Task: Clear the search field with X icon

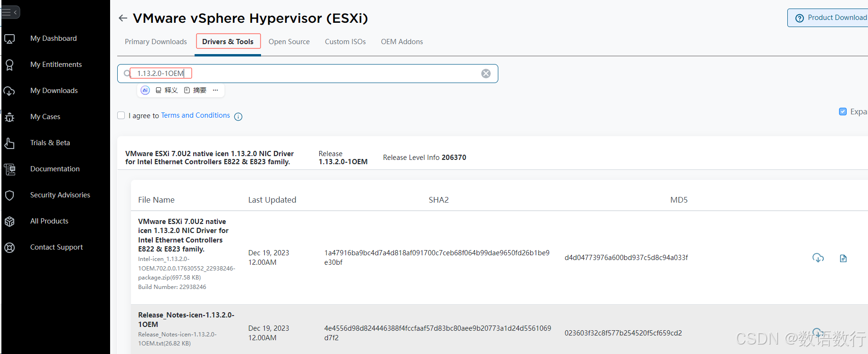Action: point(486,74)
